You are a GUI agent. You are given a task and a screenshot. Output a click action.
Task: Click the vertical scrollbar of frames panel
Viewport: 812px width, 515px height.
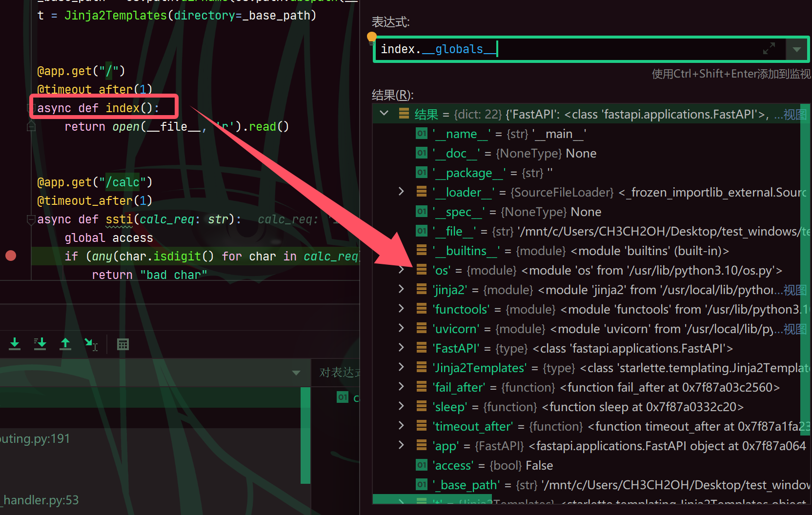tap(305, 435)
